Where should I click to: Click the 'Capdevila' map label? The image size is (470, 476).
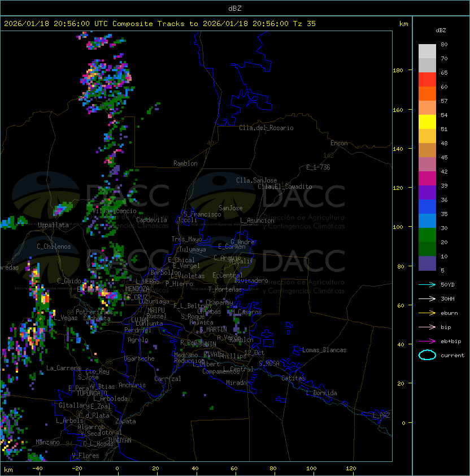151,220
